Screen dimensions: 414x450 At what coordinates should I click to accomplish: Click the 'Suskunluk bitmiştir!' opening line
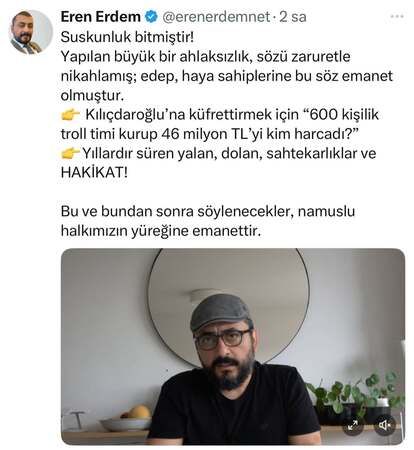[127, 37]
